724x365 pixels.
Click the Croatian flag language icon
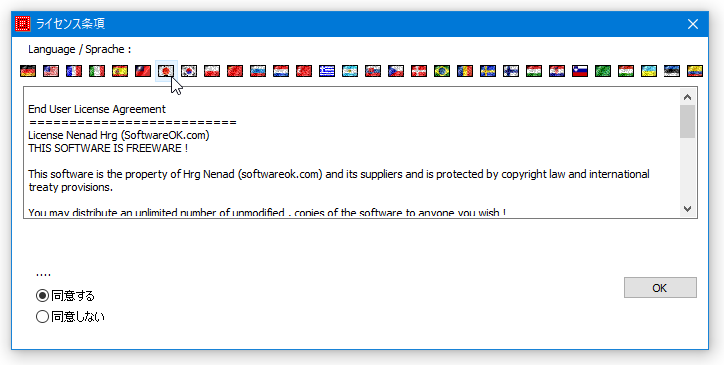click(557, 71)
